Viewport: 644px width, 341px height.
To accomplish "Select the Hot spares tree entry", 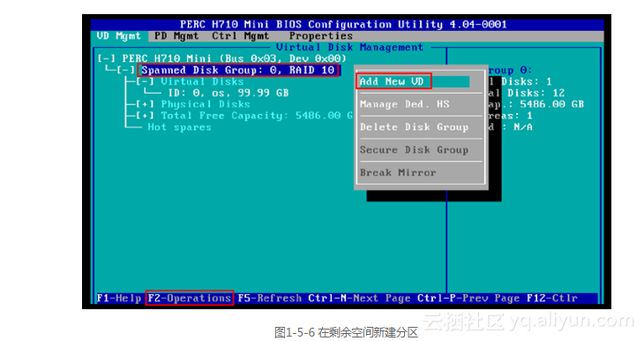I will coord(179,127).
